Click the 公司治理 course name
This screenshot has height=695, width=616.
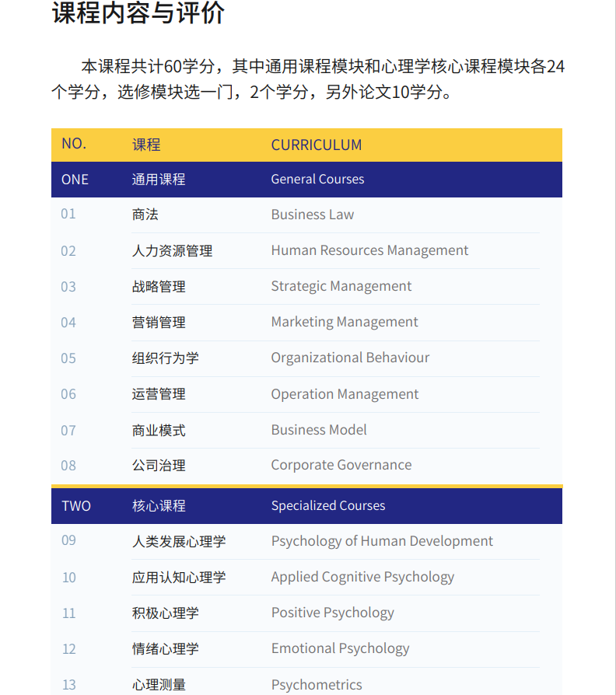[159, 466]
